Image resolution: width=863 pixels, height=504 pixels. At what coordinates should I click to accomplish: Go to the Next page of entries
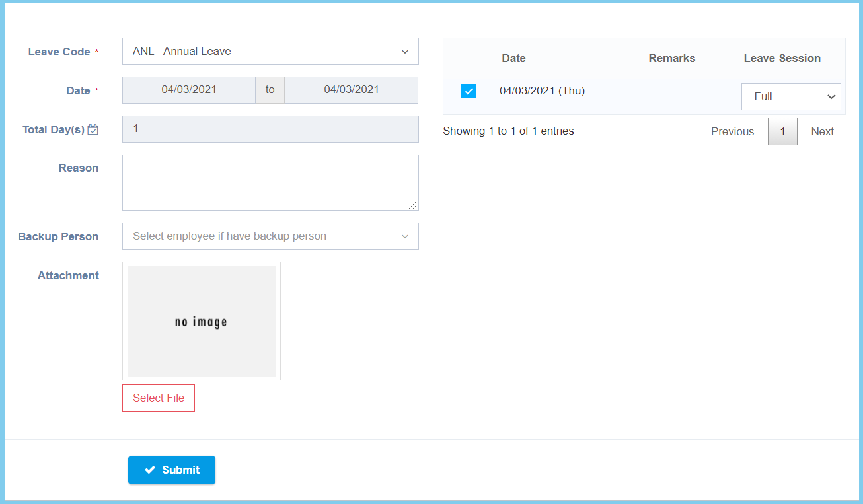(822, 131)
